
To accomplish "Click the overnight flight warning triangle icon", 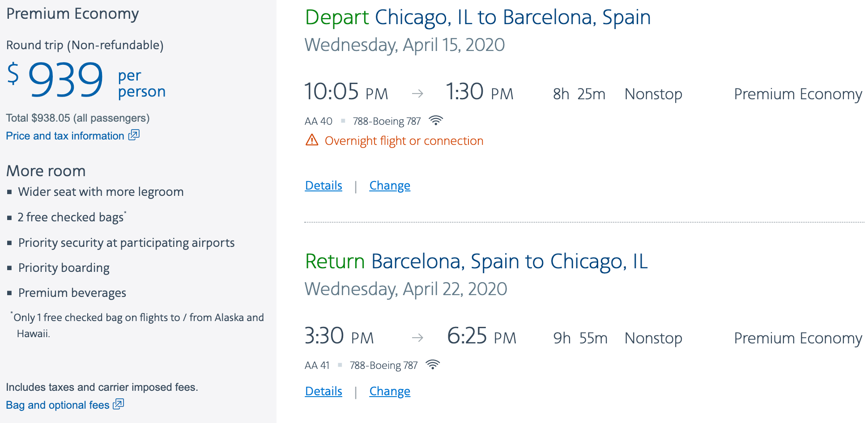I will [x=312, y=140].
